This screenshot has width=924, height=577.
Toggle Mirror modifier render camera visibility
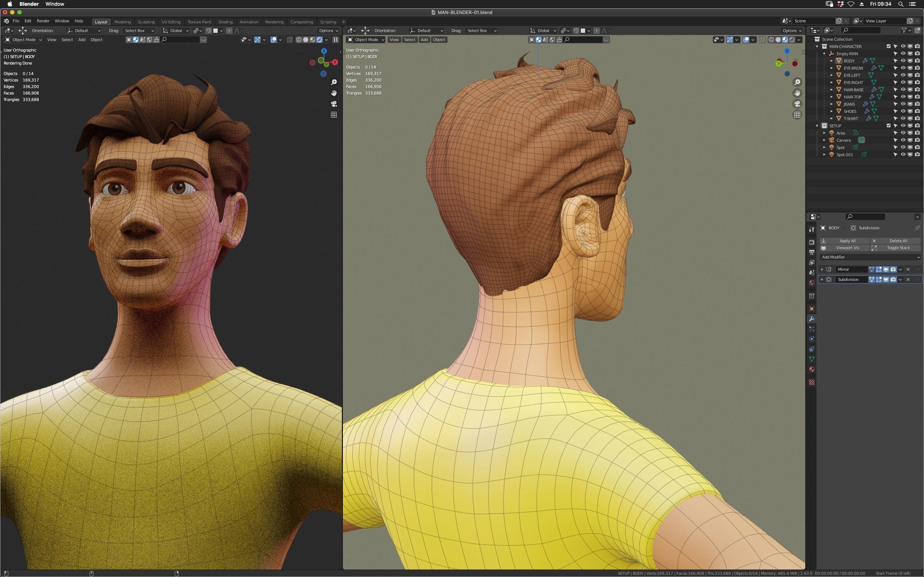click(893, 269)
